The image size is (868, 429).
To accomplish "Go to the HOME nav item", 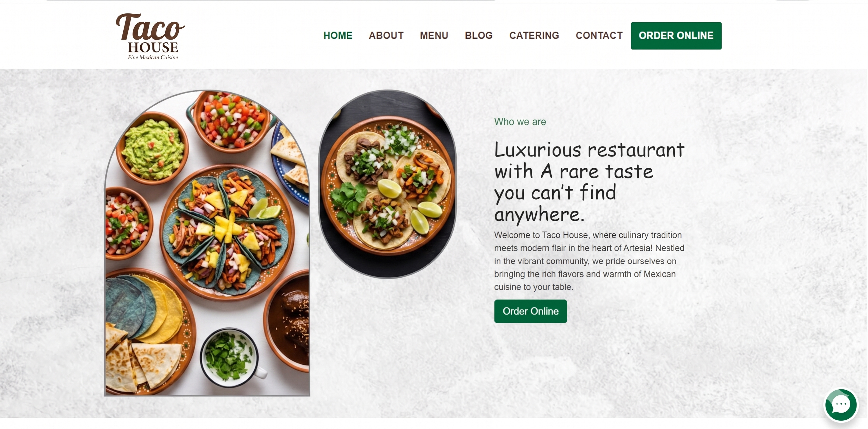I will (337, 35).
